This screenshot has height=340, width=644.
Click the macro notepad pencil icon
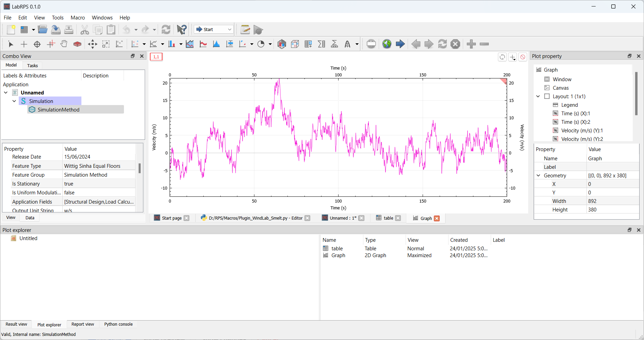pos(245,30)
